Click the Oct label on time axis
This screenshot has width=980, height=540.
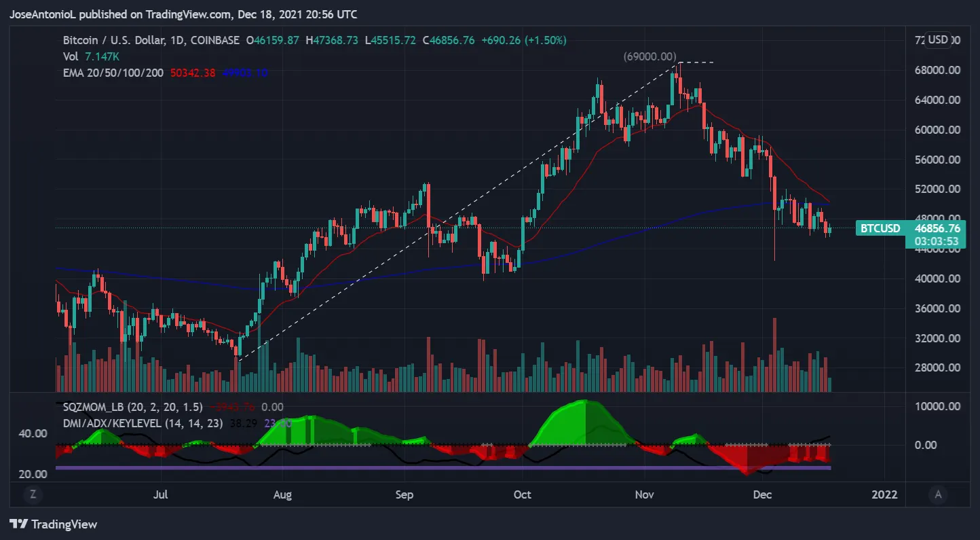[523, 494]
